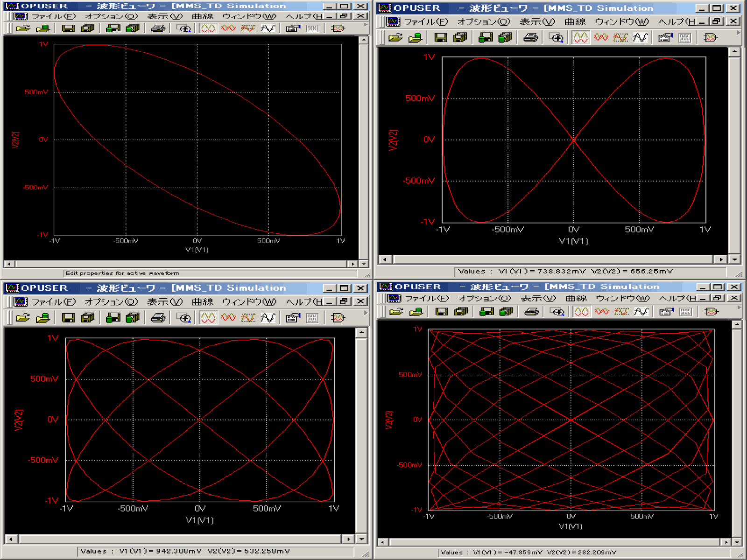Click the scroll-right arrow in the dense Lissajous window

coord(726,542)
